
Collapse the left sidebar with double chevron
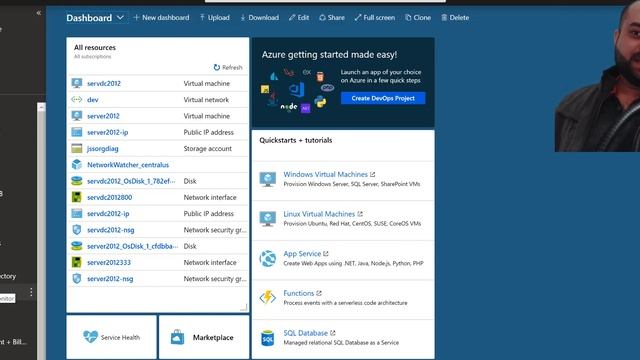point(38,13)
